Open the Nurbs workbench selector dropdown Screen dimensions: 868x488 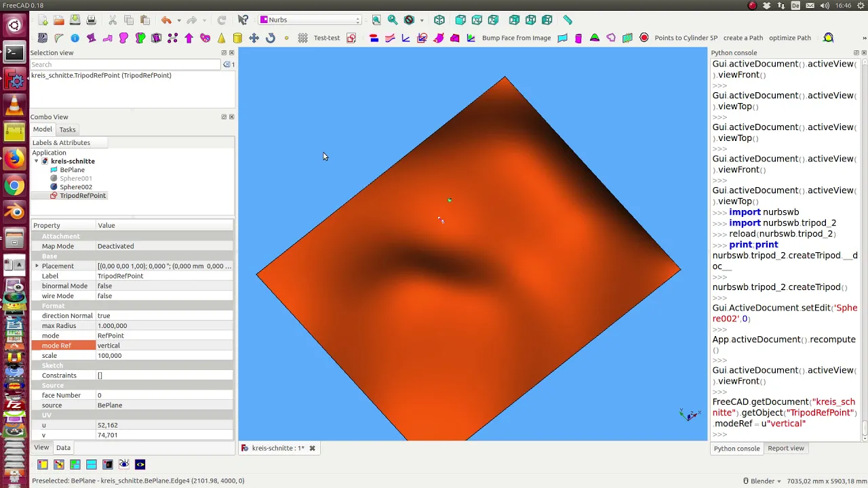click(x=310, y=20)
